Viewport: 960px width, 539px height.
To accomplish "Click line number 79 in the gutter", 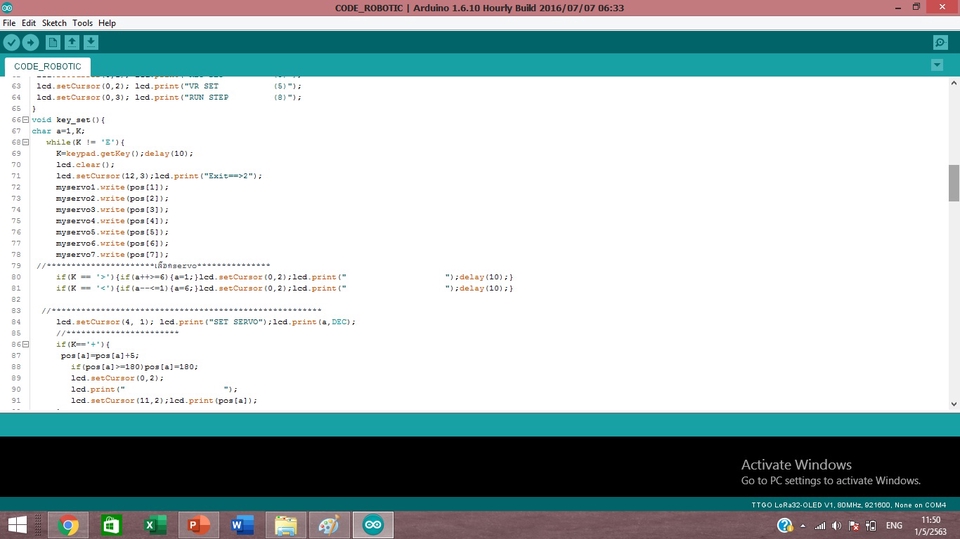I will point(16,266).
